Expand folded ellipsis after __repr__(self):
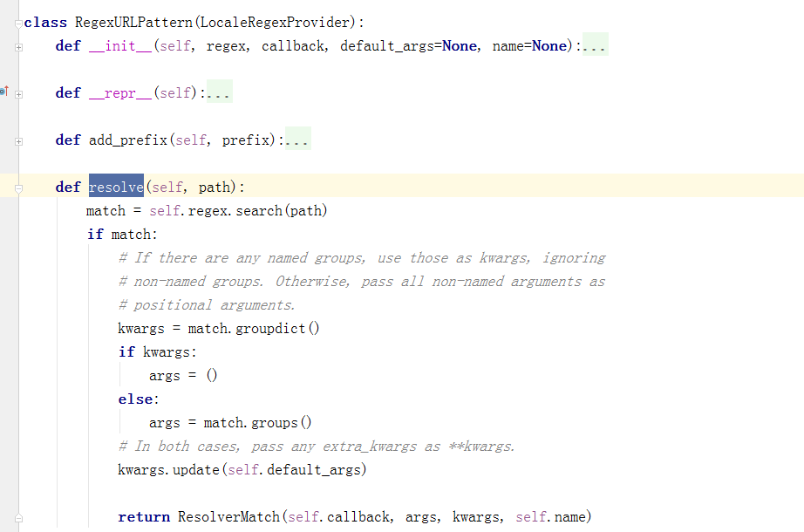The width and height of the screenshot is (804, 532). coord(220,92)
